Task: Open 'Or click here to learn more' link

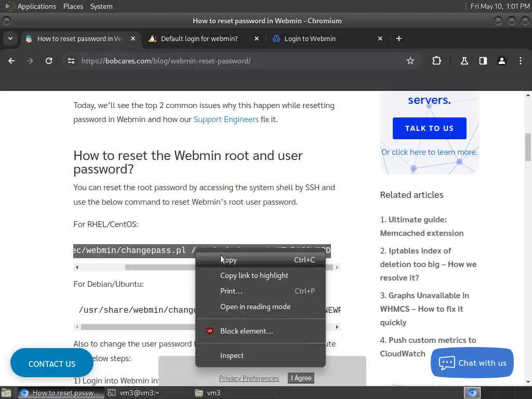Action: tap(429, 152)
